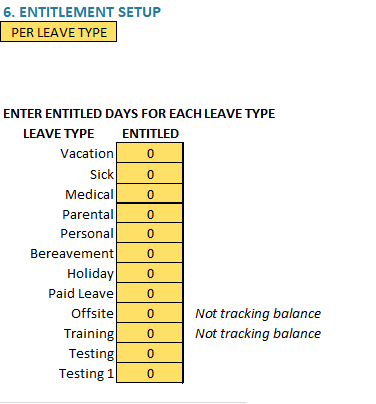Image resolution: width=376 pixels, height=404 pixels.
Task: Select the Holiday entitled days cell
Action: click(x=150, y=273)
